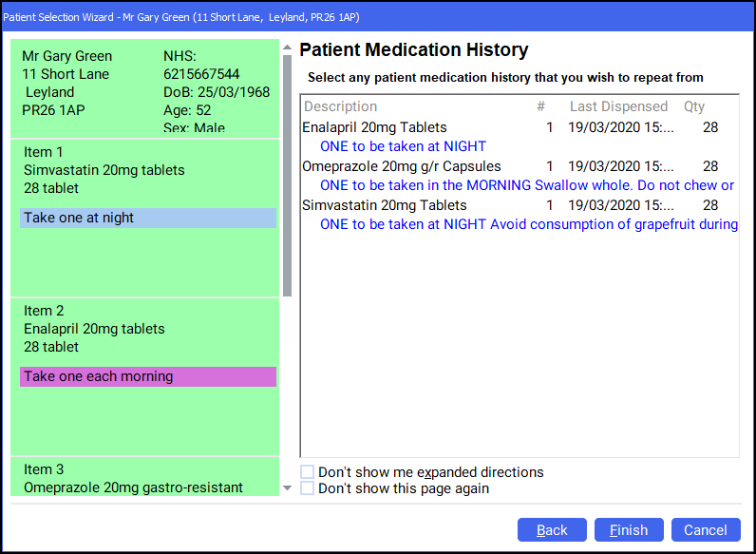Image resolution: width=756 pixels, height=554 pixels.
Task: Tick Don't show this page again
Action: click(x=308, y=488)
